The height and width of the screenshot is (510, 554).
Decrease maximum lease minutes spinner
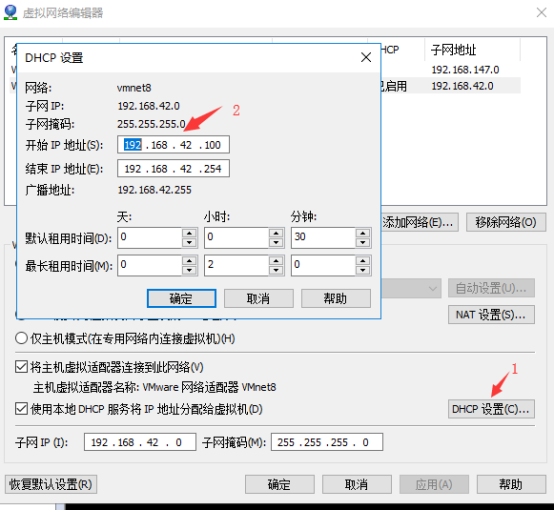coord(363,270)
